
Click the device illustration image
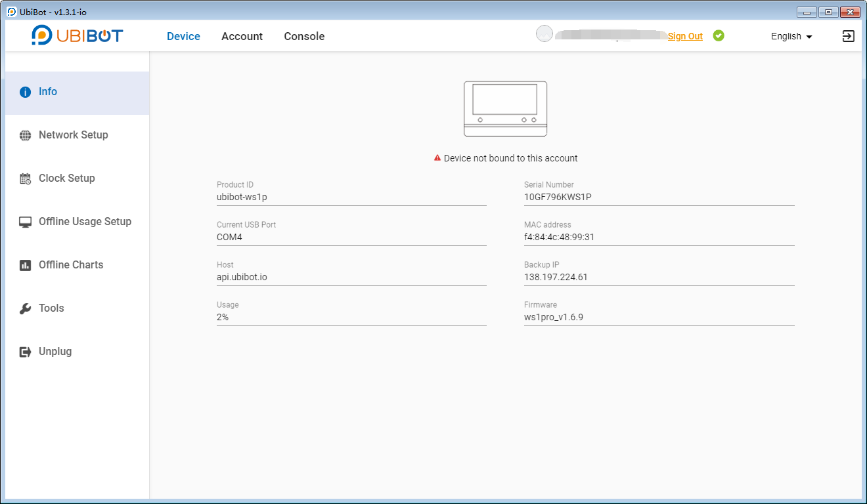[x=505, y=109]
